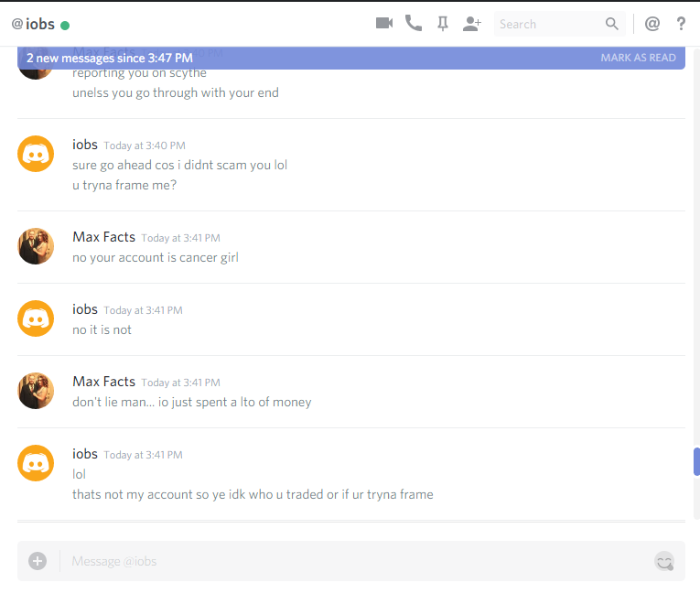Open the emoji picker
The width and height of the screenshot is (700, 604).
point(664,561)
